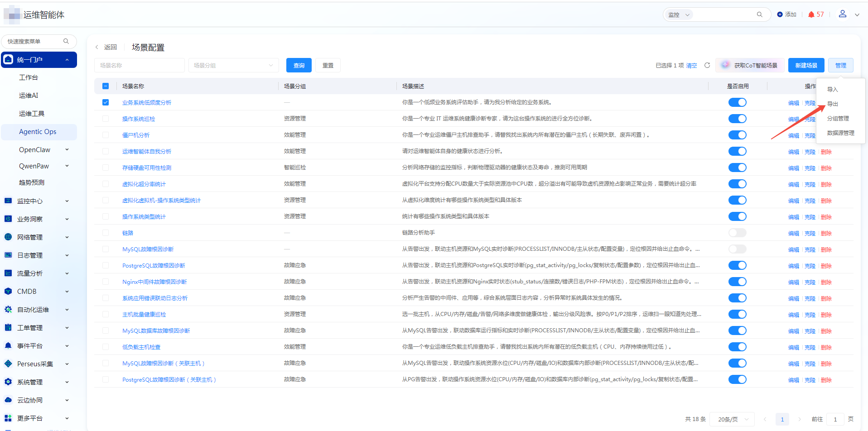Click the 业务洞察 sidebar icon

click(8, 219)
